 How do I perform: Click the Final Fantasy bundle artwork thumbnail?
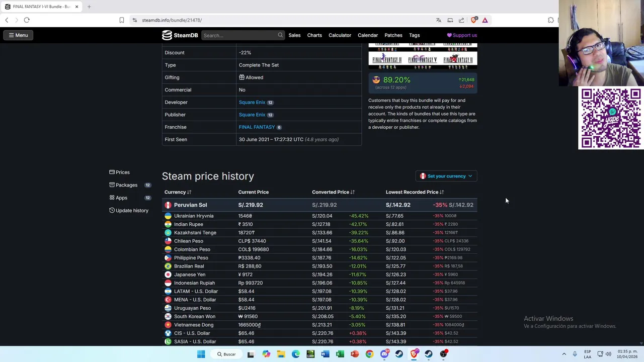coord(423,56)
